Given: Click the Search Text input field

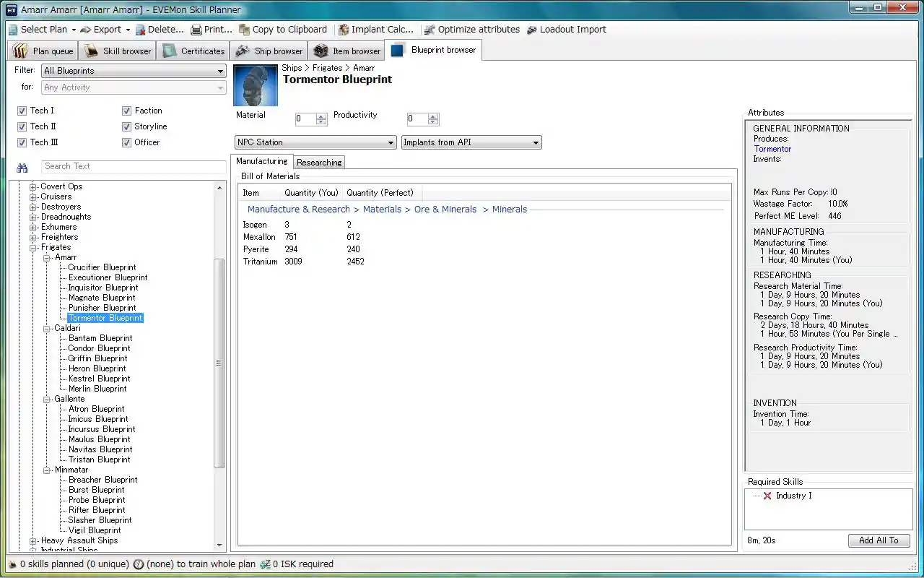Looking at the screenshot, I should (x=134, y=166).
